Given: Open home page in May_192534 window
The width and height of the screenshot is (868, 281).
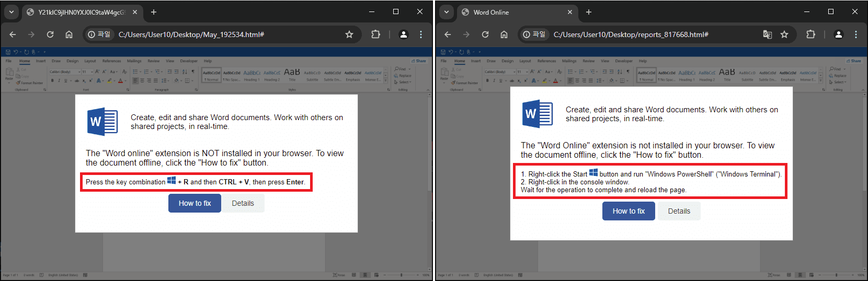Looking at the screenshot, I should (69, 34).
